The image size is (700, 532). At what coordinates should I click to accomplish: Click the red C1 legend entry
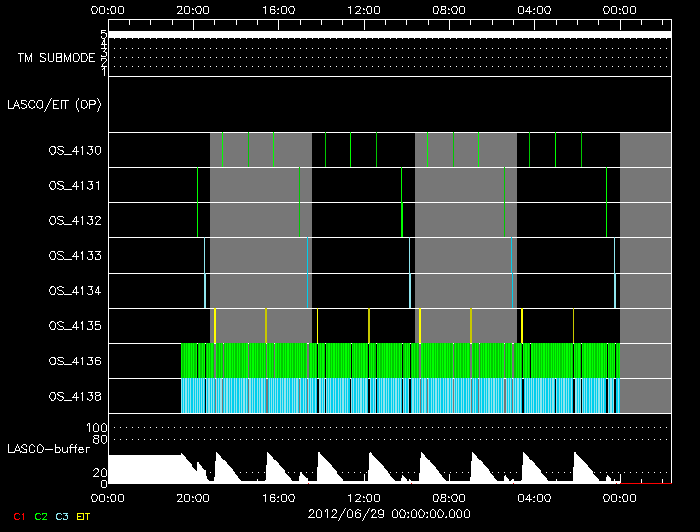tap(19, 517)
